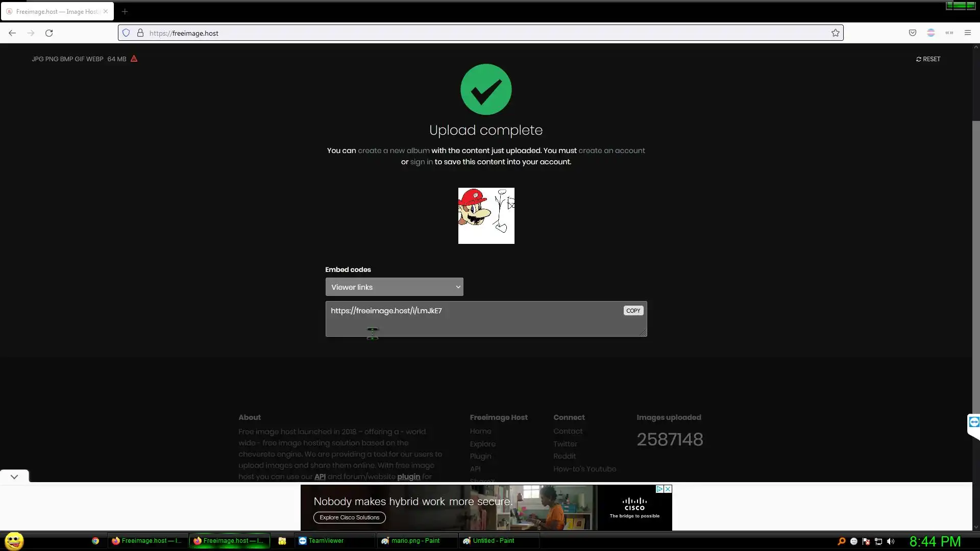Click the tracking protection shield icon
The width and height of the screenshot is (980, 551).
(x=126, y=33)
